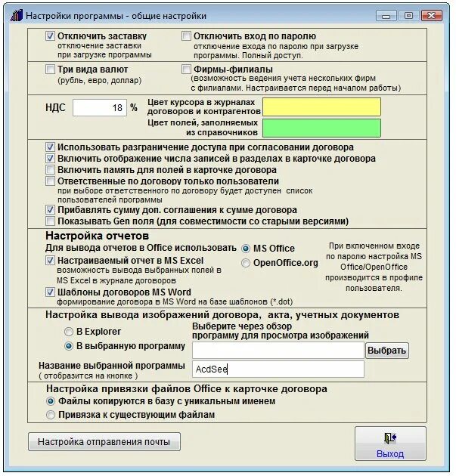Enable 'Показывать Gen поля' checkbox
The width and height of the screenshot is (456, 476).
click(50, 221)
